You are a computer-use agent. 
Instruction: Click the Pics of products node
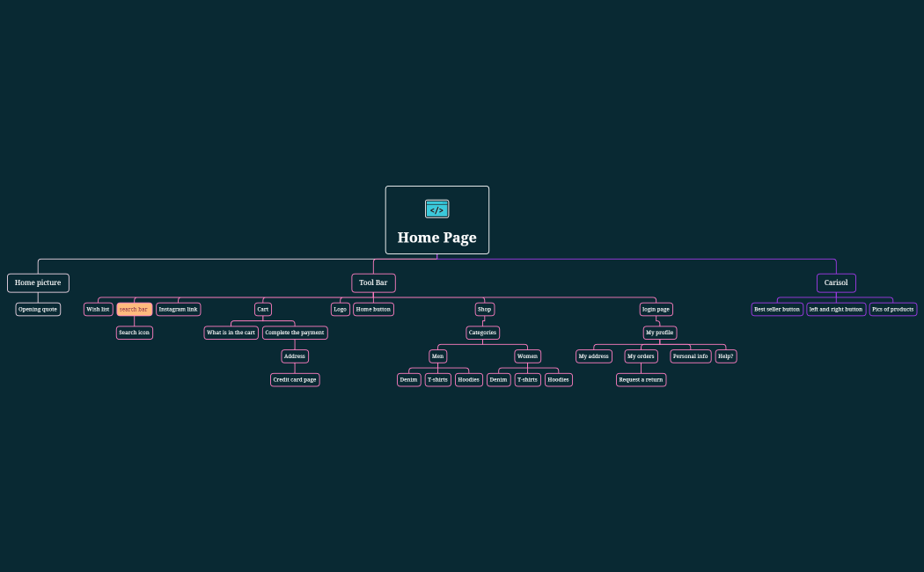pos(892,309)
